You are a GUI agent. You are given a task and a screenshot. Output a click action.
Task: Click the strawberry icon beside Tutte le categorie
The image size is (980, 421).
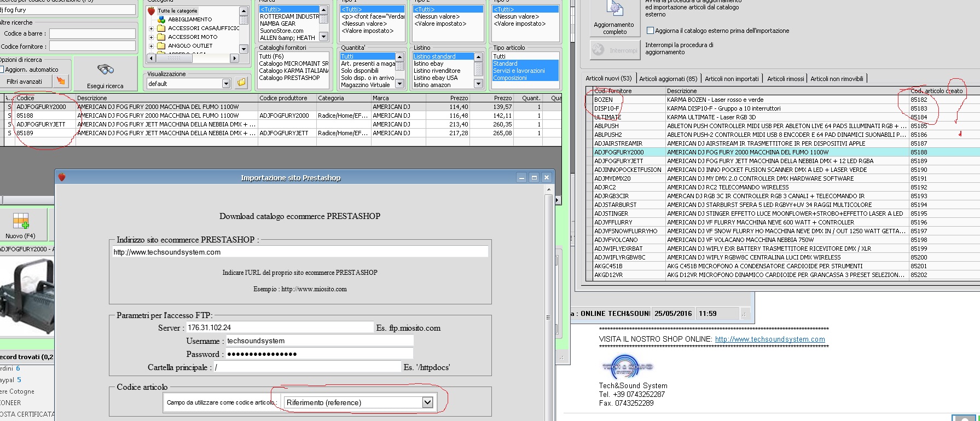[x=152, y=11]
